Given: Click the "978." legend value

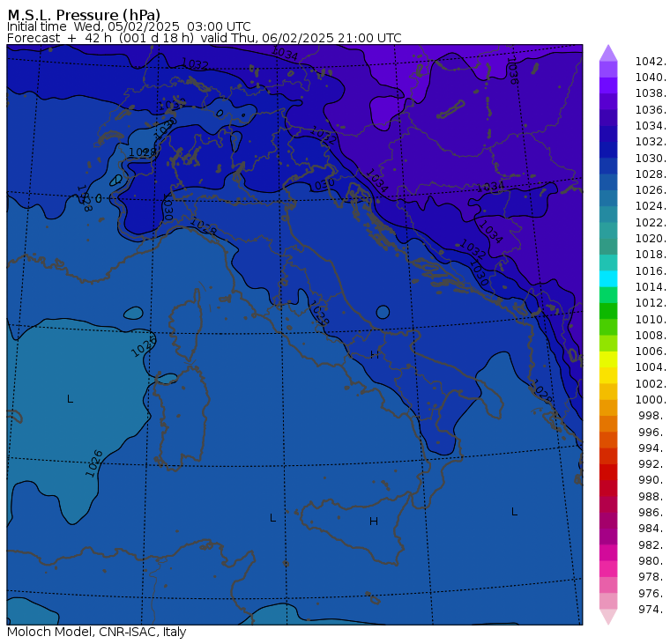Looking at the screenshot, I should coord(652,577).
